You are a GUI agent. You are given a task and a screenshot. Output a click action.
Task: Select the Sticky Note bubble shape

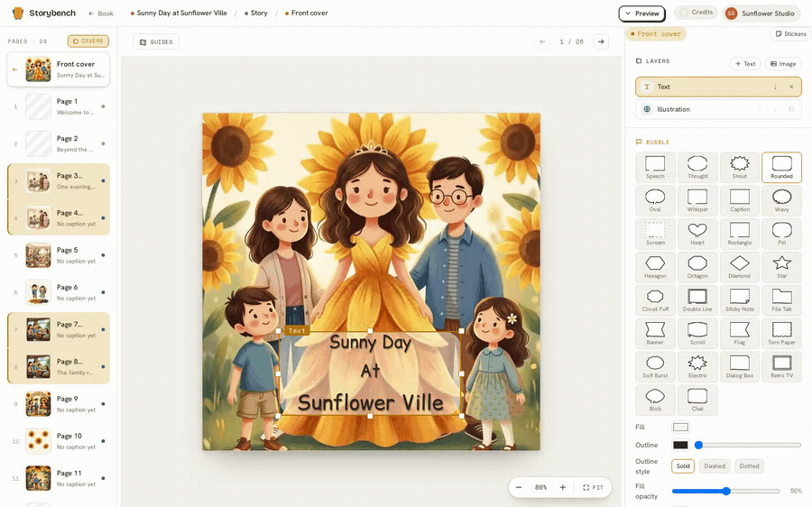(x=740, y=300)
